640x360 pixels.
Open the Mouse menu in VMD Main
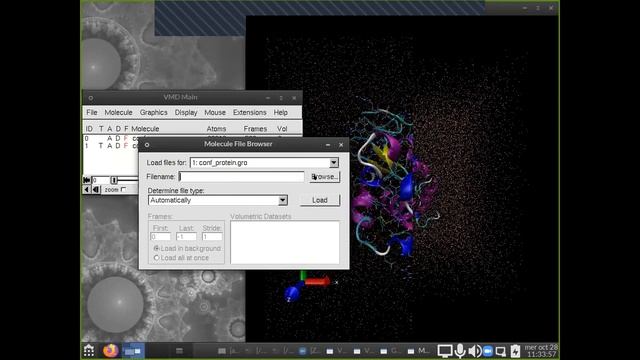(x=215, y=112)
